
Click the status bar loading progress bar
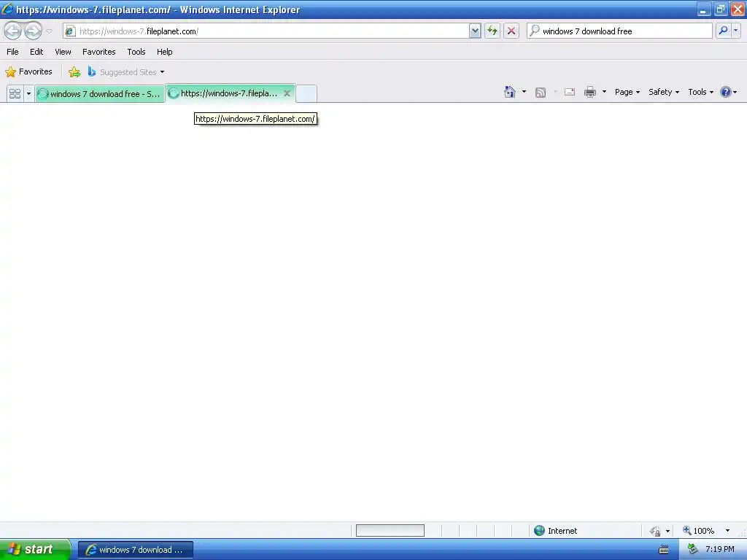390,531
